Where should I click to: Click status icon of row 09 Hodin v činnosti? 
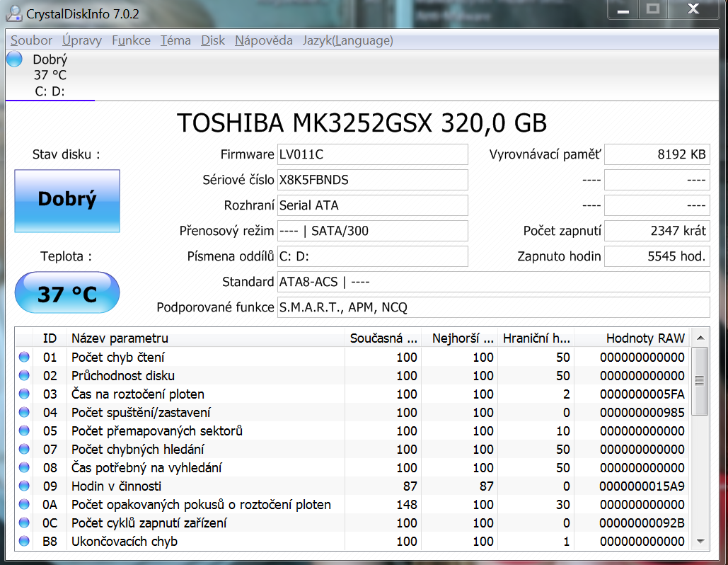(x=24, y=486)
